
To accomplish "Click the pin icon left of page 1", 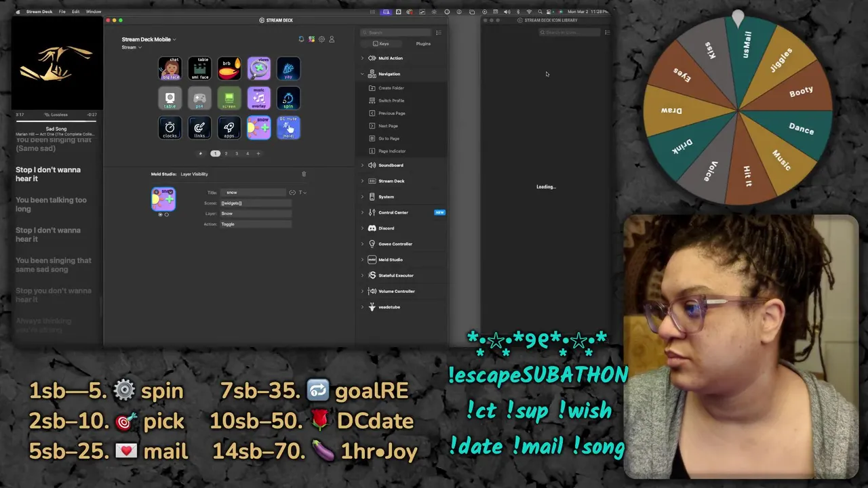I will (200, 154).
